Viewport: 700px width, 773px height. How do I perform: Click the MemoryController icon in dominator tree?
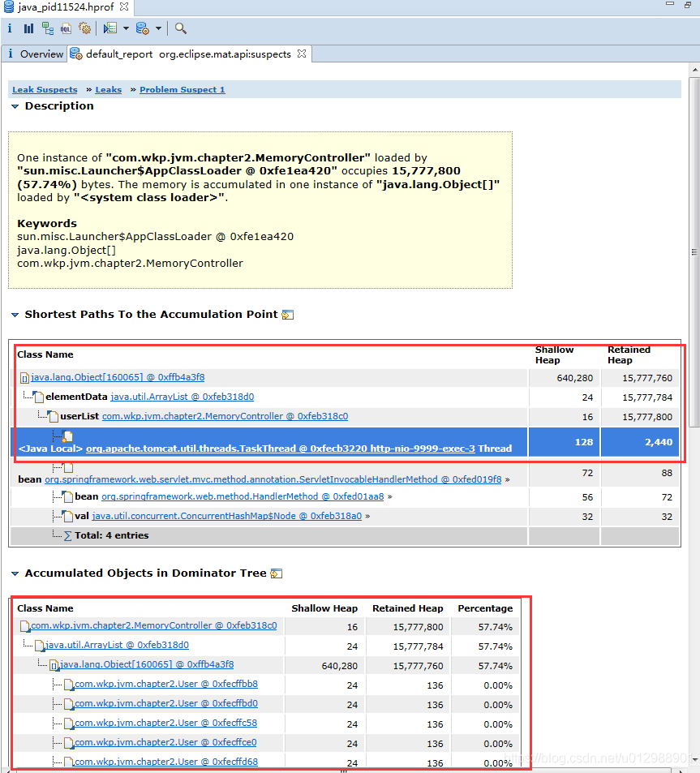click(24, 626)
